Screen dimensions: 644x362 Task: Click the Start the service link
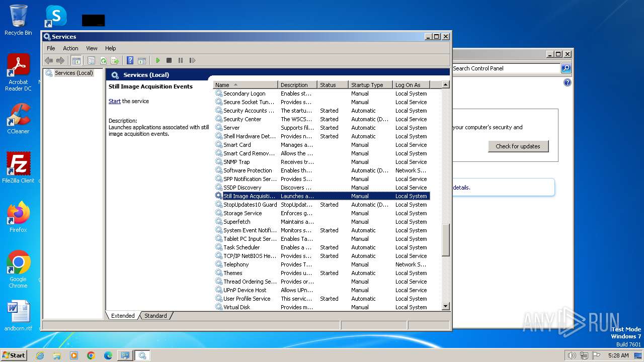pos(115,101)
